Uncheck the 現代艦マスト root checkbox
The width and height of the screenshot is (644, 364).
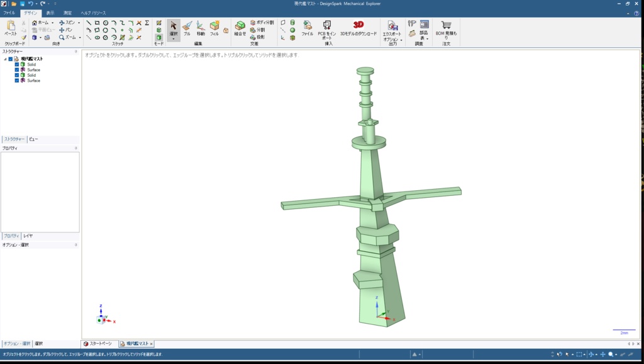11,59
